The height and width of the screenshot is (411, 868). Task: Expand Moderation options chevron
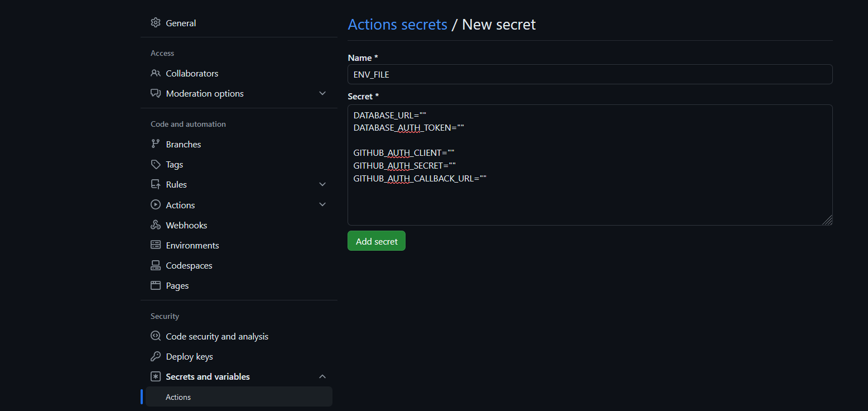(x=322, y=93)
